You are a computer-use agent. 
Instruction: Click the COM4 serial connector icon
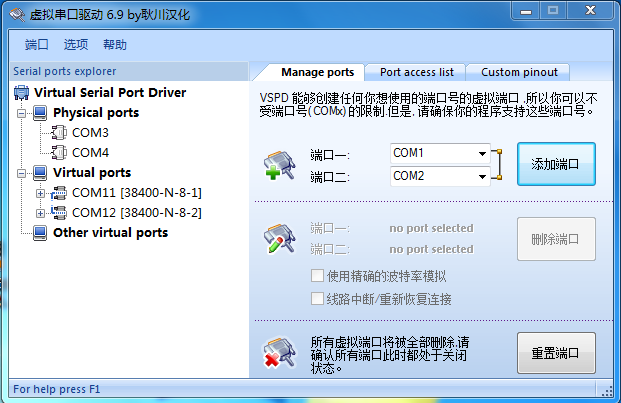click(x=59, y=152)
